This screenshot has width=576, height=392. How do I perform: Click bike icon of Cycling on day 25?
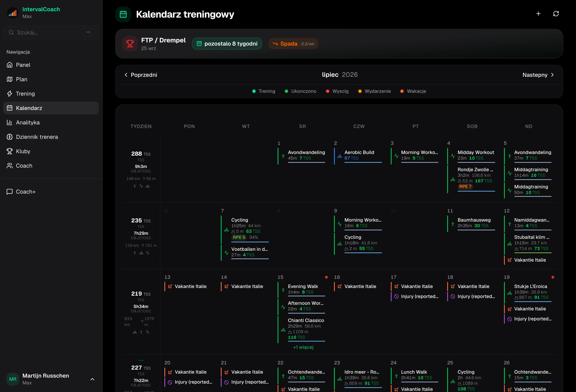coord(453,382)
